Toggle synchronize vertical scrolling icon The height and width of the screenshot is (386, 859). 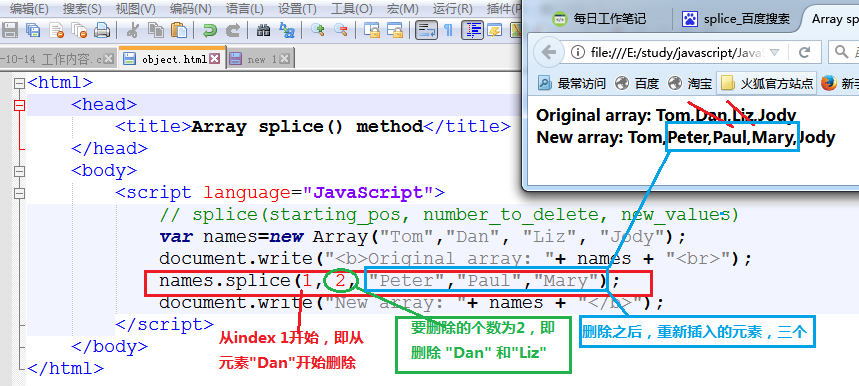coord(372,30)
